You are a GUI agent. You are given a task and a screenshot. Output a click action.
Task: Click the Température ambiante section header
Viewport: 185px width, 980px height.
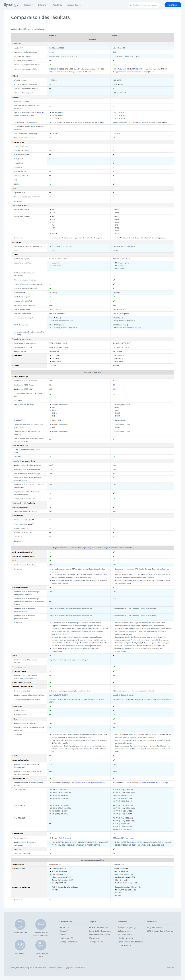coord(92,339)
